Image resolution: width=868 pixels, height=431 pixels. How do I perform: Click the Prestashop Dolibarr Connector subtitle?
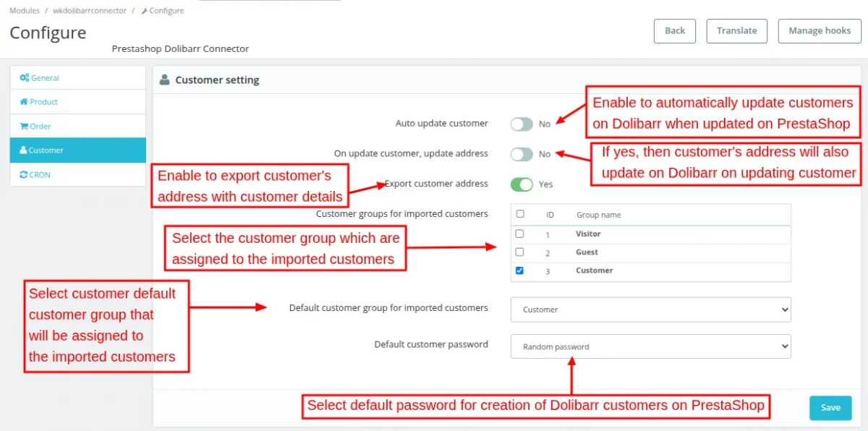(180, 49)
